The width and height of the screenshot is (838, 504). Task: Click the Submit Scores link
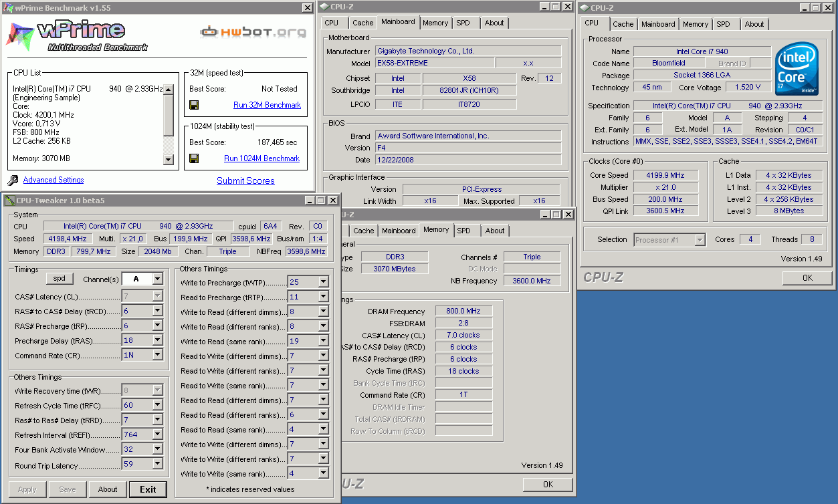click(245, 180)
